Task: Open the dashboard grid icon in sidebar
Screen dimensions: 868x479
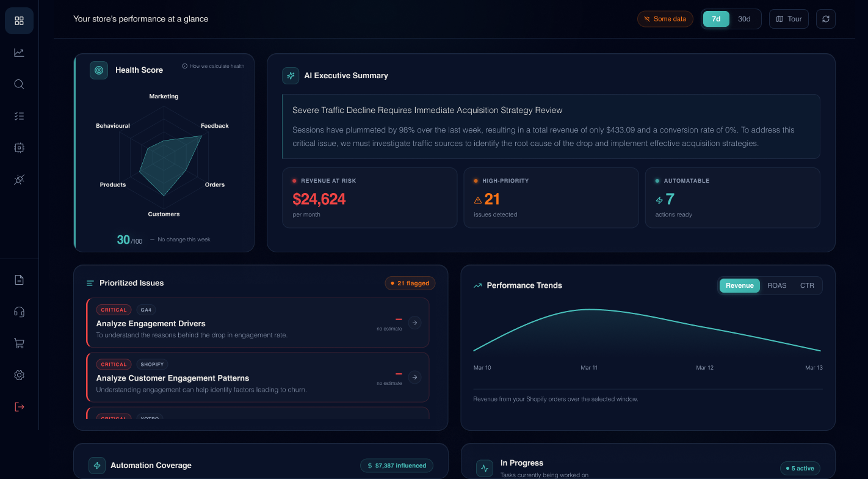Action: [x=19, y=21]
